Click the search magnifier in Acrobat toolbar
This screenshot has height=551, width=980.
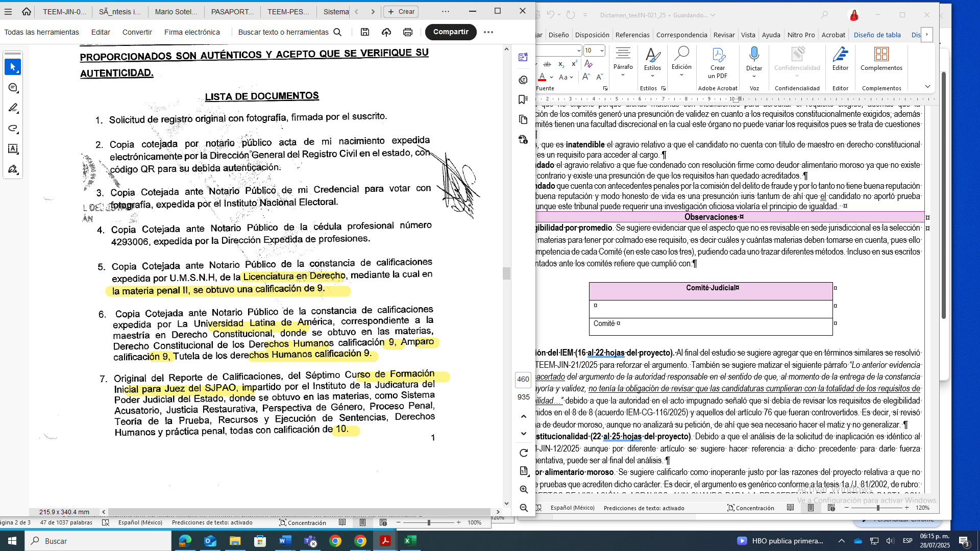pyautogui.click(x=337, y=32)
